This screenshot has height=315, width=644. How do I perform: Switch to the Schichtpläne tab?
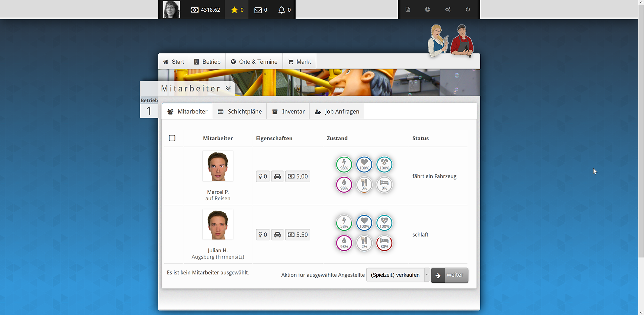[239, 111]
